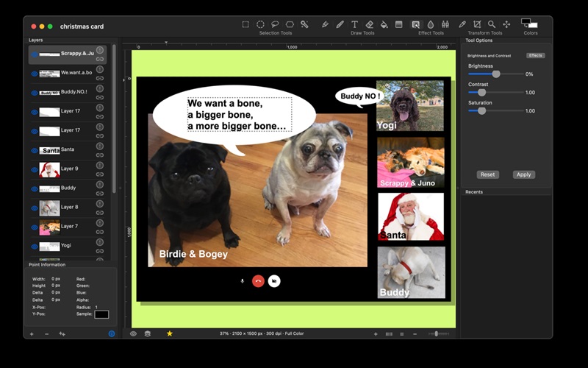
Task: Select the Polygon lasso tool
Action: [x=290, y=24]
